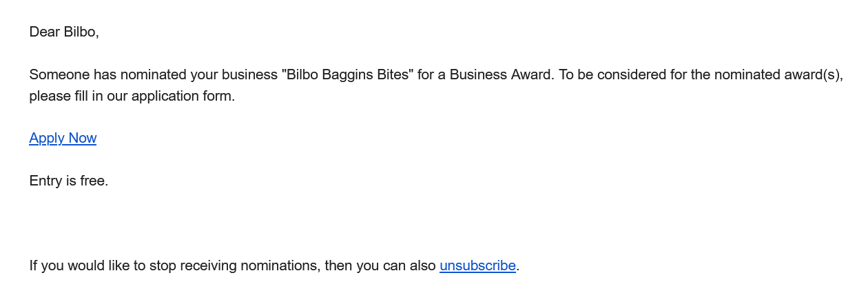This screenshot has height=302, width=868.
Task: Open the Apply Now link
Action: click(63, 139)
